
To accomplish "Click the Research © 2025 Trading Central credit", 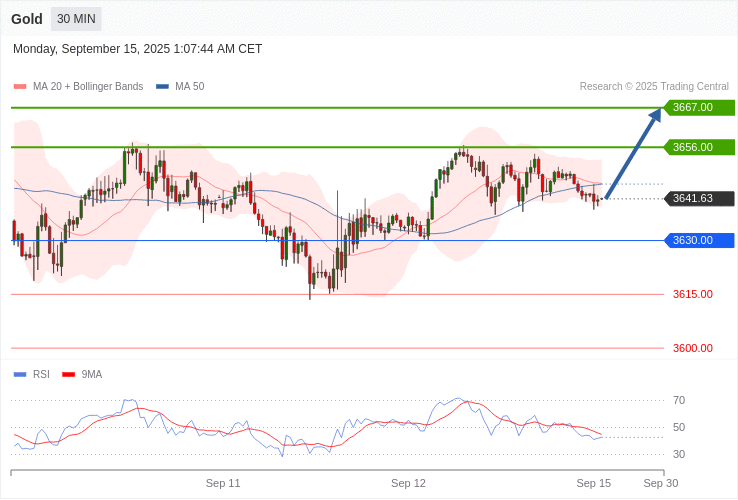I will point(654,87).
